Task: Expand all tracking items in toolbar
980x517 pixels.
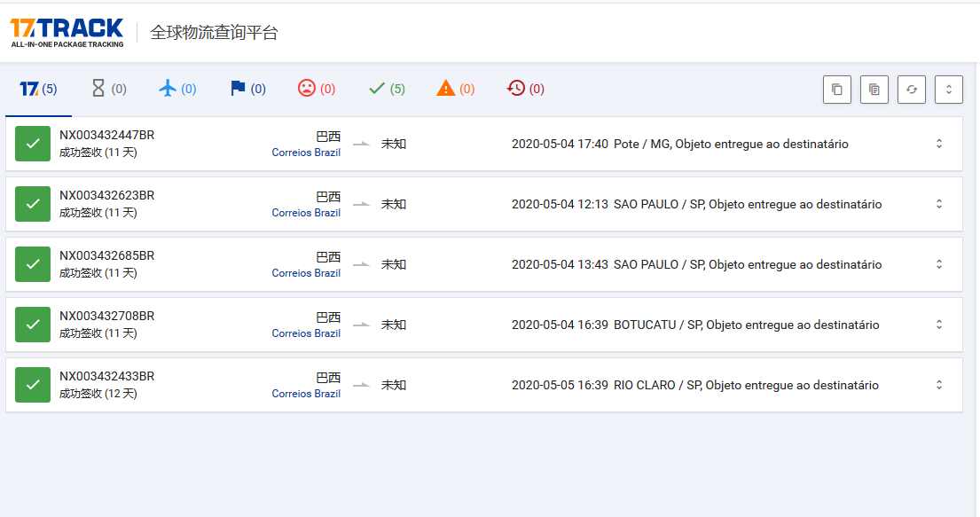Action: [949, 90]
